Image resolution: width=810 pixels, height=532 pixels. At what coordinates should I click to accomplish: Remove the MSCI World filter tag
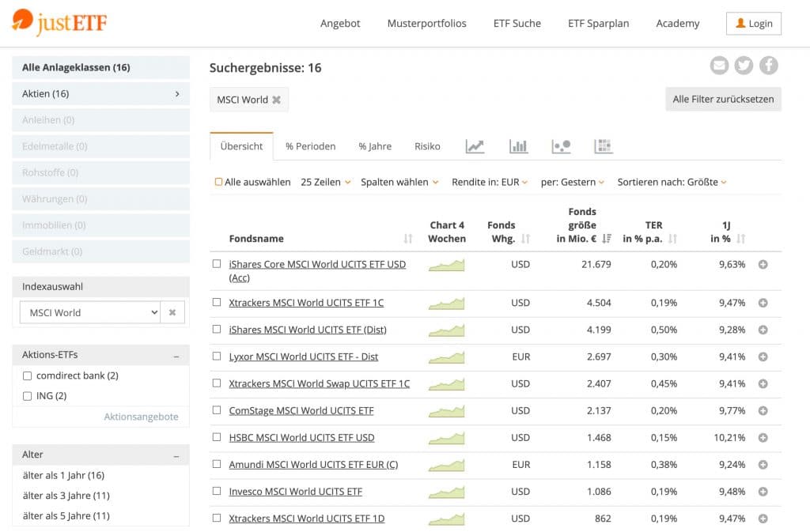tap(276, 100)
